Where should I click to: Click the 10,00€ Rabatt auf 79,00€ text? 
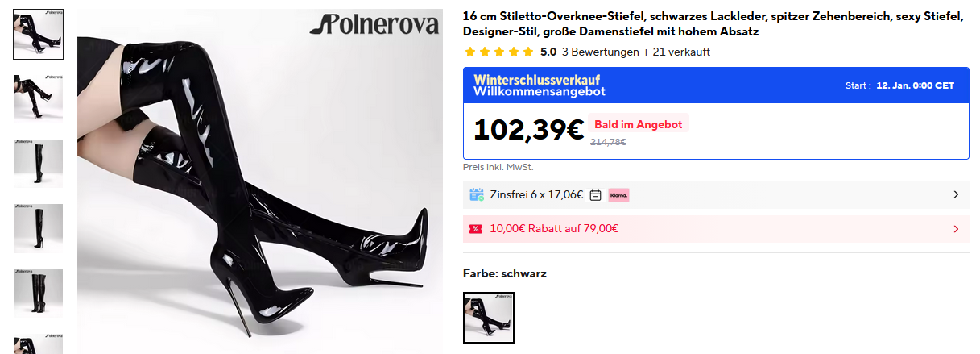tap(554, 229)
